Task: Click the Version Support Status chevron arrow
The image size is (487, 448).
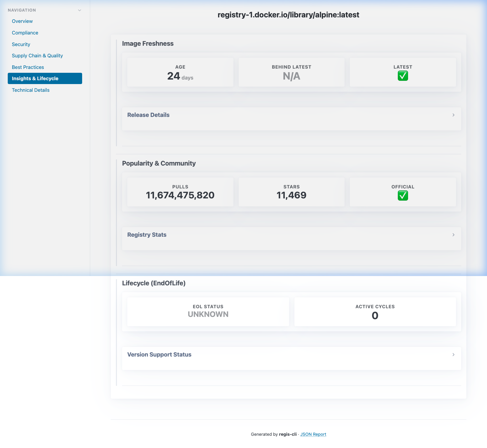Action: point(453,355)
